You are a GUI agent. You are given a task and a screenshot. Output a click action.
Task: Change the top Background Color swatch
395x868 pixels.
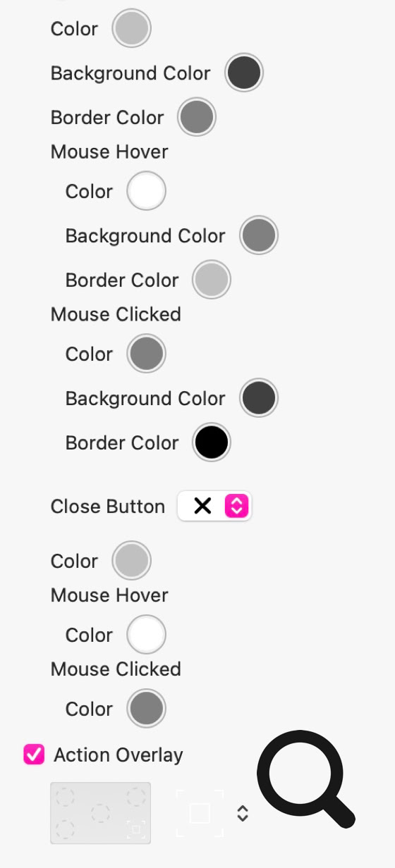[244, 73]
